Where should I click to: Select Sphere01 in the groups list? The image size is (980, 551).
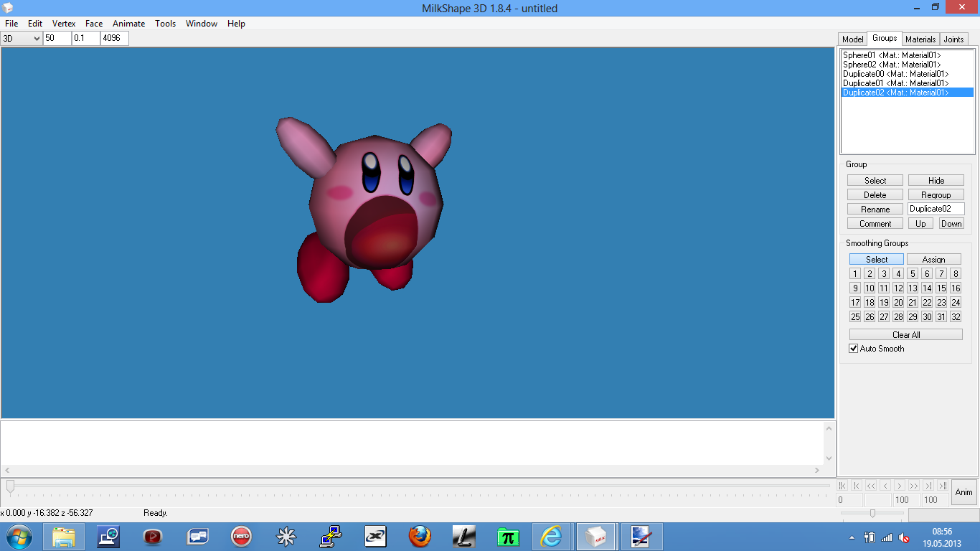(x=891, y=55)
